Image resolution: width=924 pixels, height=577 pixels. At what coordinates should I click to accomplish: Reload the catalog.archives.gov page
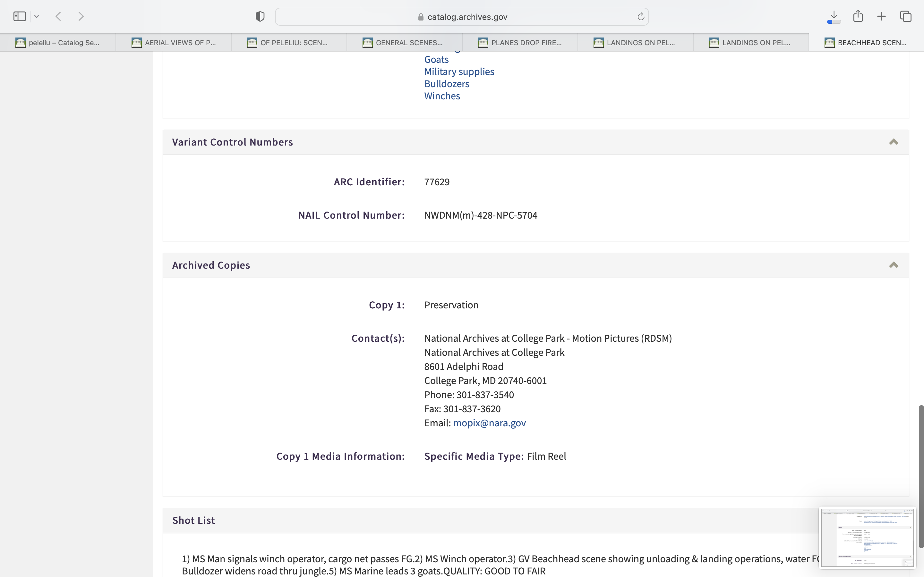(641, 16)
